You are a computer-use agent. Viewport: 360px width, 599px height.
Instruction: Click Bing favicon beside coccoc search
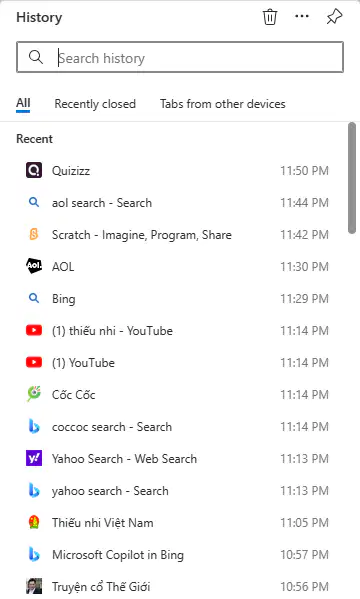coord(34,426)
